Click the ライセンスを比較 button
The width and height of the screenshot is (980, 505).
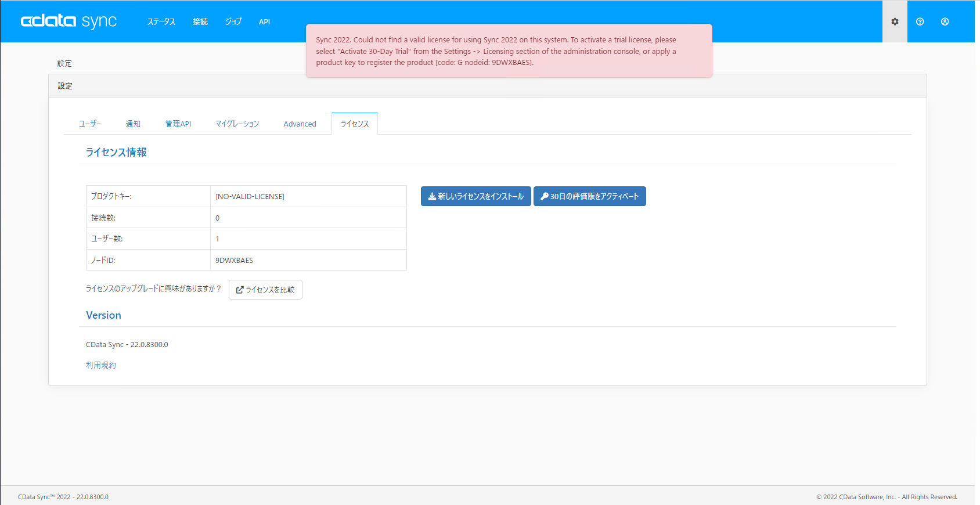[x=265, y=290]
